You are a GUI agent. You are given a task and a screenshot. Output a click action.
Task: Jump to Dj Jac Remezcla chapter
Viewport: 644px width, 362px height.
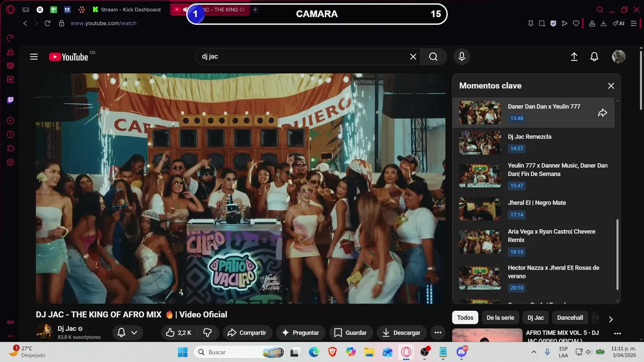coord(533,143)
